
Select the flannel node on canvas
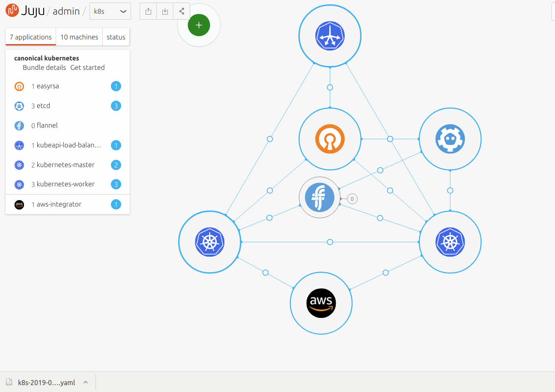pos(319,197)
